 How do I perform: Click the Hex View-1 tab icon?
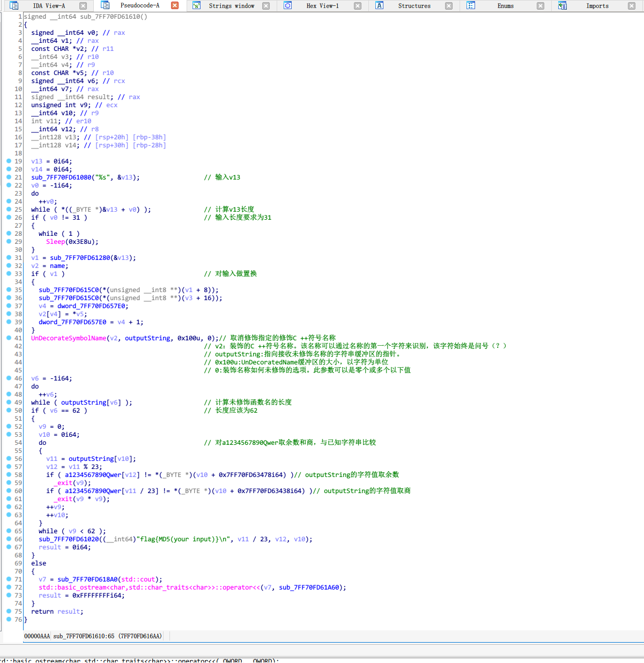click(288, 5)
